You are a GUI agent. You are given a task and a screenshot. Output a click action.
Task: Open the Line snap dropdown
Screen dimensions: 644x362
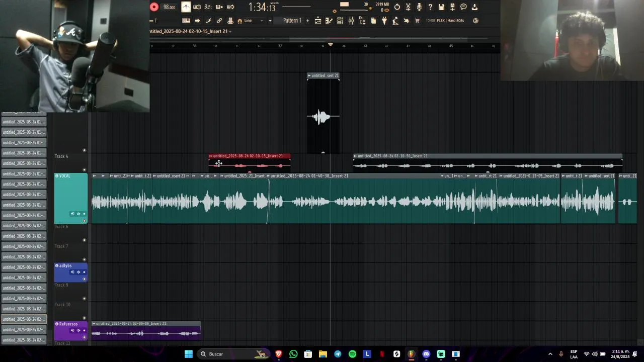point(254,21)
